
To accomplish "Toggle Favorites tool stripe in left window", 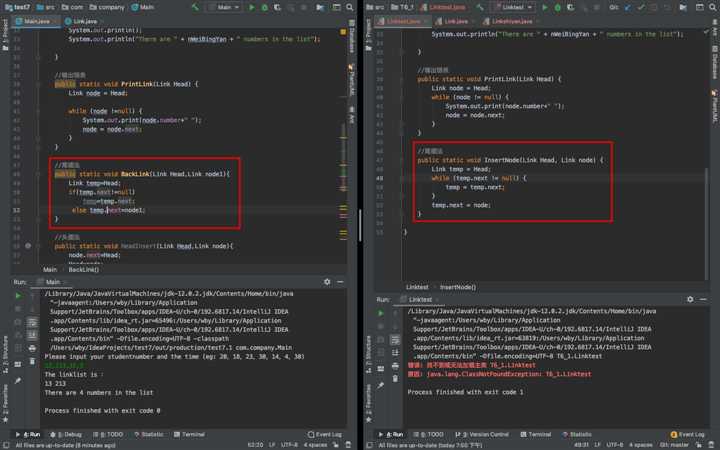I will coord(5,403).
